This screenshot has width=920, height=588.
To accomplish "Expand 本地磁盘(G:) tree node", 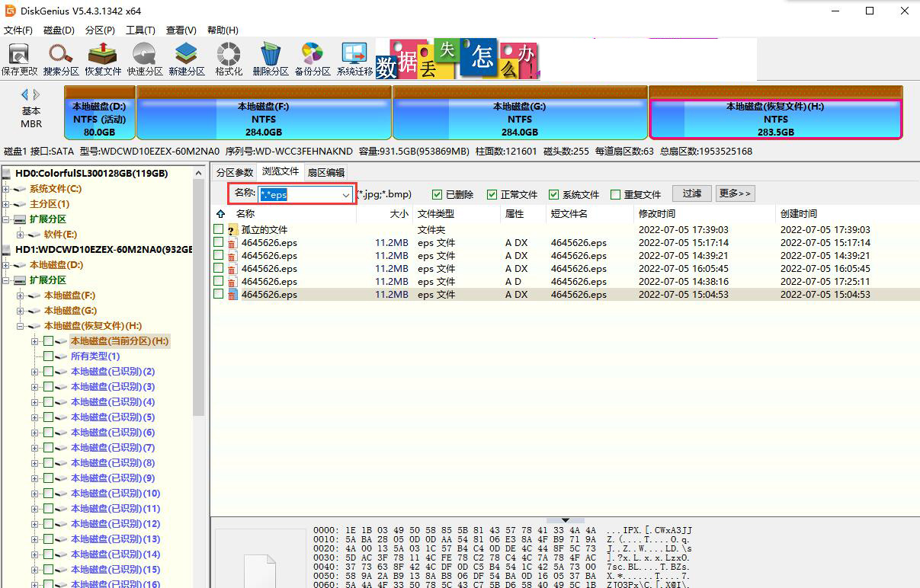I will pos(21,311).
